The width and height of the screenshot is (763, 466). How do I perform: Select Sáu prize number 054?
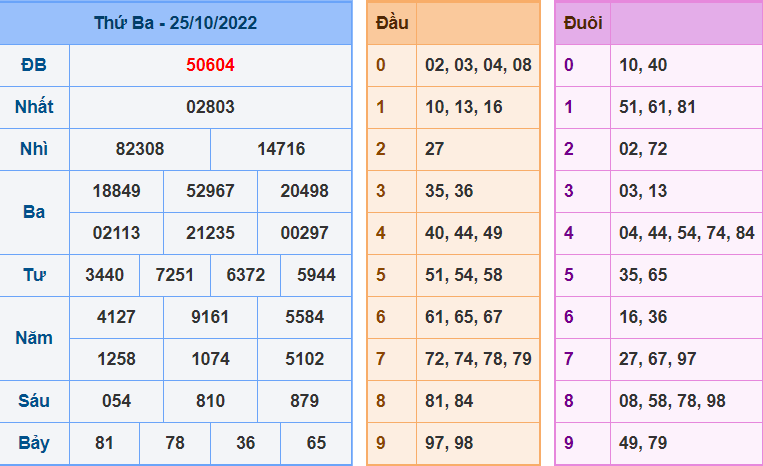pyautogui.click(x=116, y=401)
